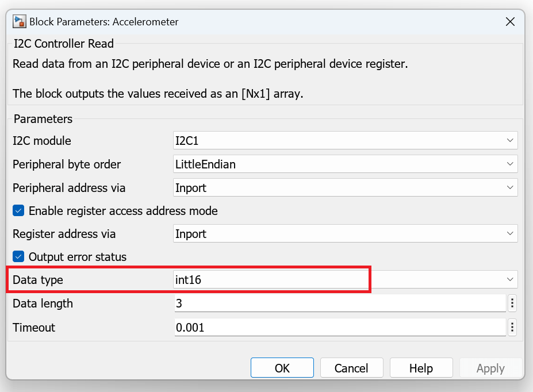Close the Block Parameters dialog
The image size is (533, 392).
pos(509,22)
